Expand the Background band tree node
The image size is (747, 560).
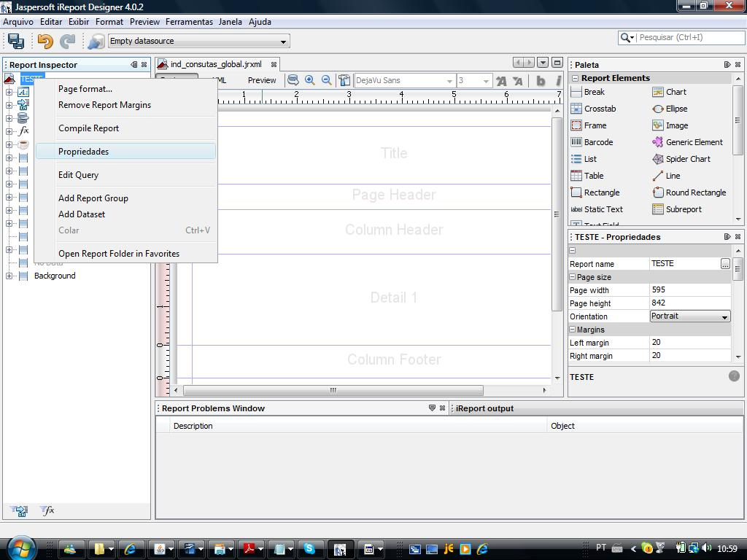[9, 276]
